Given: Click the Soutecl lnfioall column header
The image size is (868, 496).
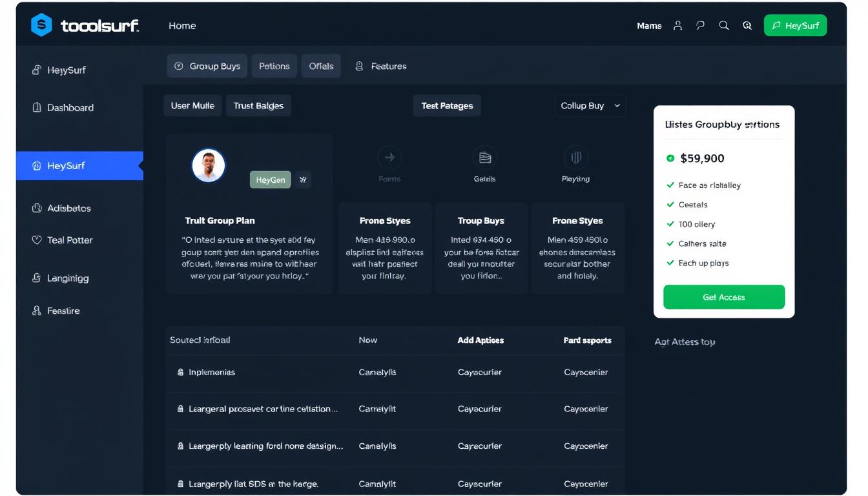Looking at the screenshot, I should 200,340.
